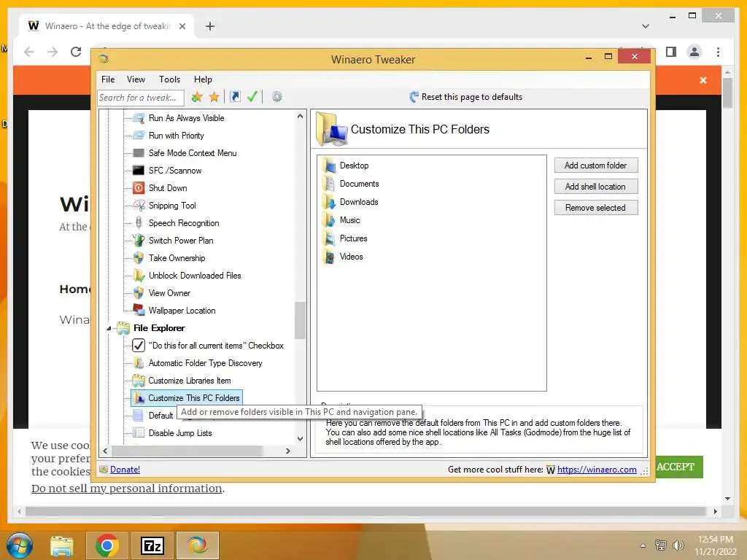Click the ACCEPT cookies button
Image resolution: width=747 pixels, height=560 pixels.
point(676,467)
